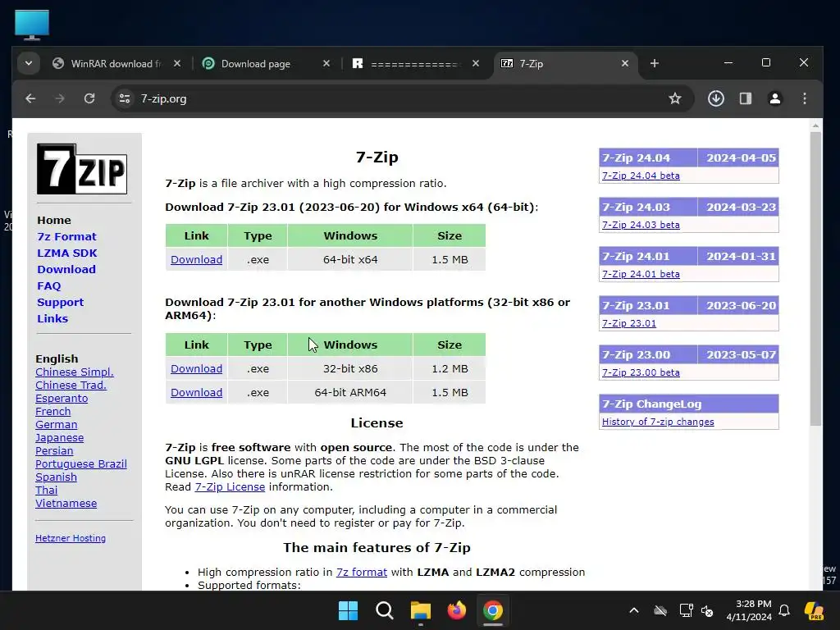Add a new browser tab
Image resolution: width=840 pixels, height=630 pixels.
[654, 63]
